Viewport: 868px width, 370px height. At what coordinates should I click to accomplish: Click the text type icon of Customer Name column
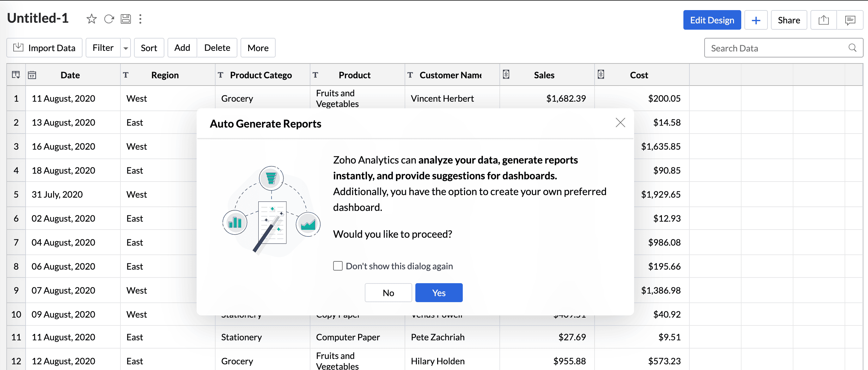[x=410, y=75]
